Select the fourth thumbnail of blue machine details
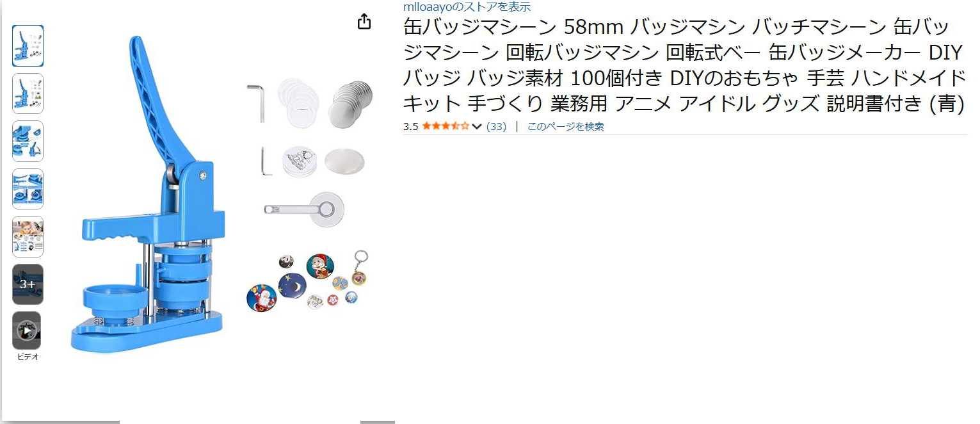The width and height of the screenshot is (980, 424). coord(28,189)
